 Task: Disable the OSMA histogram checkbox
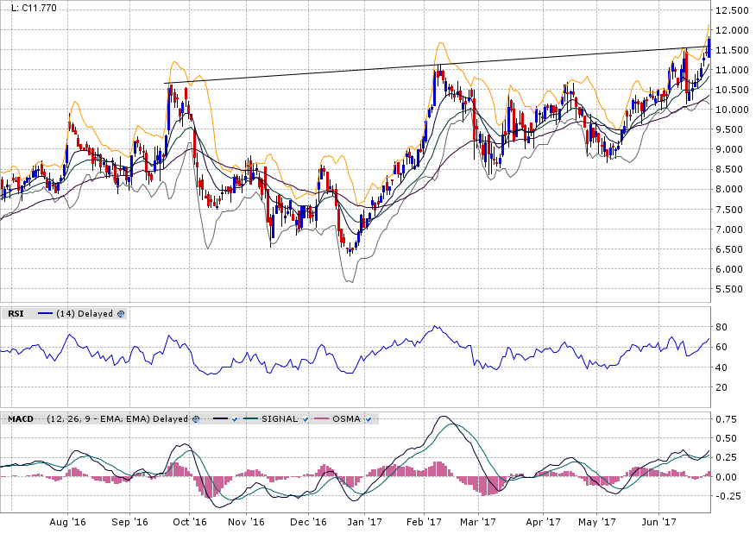coord(369,419)
